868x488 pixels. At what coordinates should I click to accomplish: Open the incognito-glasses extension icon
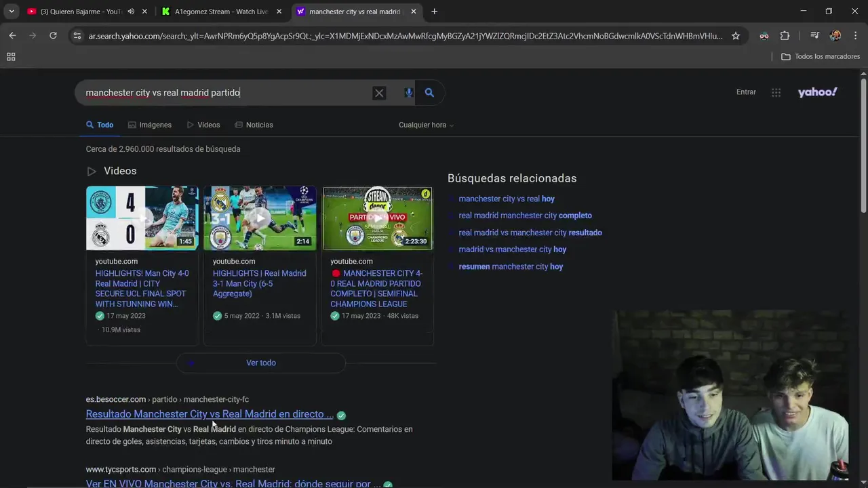(x=764, y=36)
